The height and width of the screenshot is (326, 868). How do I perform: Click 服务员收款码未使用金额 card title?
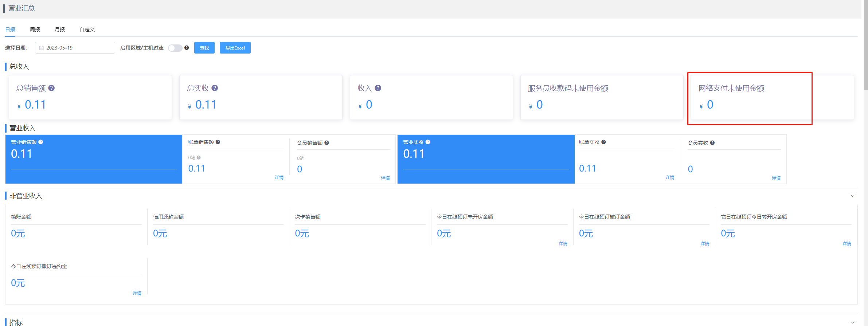[x=568, y=88]
